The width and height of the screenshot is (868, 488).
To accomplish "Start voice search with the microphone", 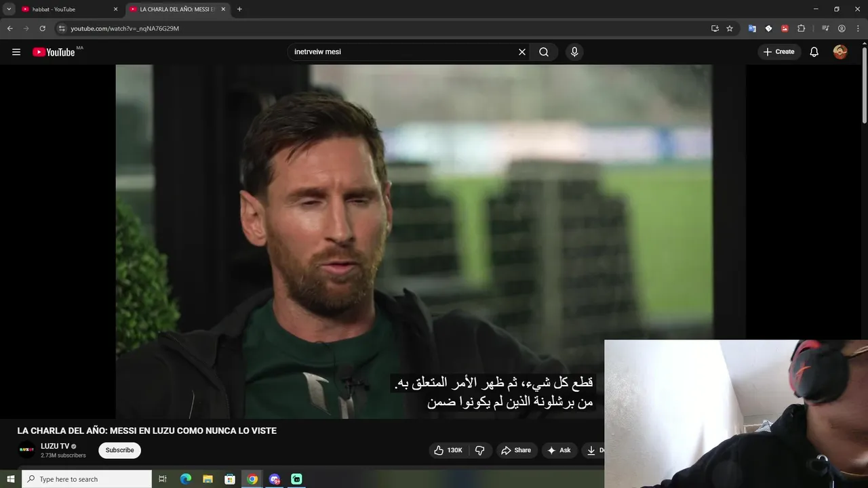I will [x=574, y=52].
